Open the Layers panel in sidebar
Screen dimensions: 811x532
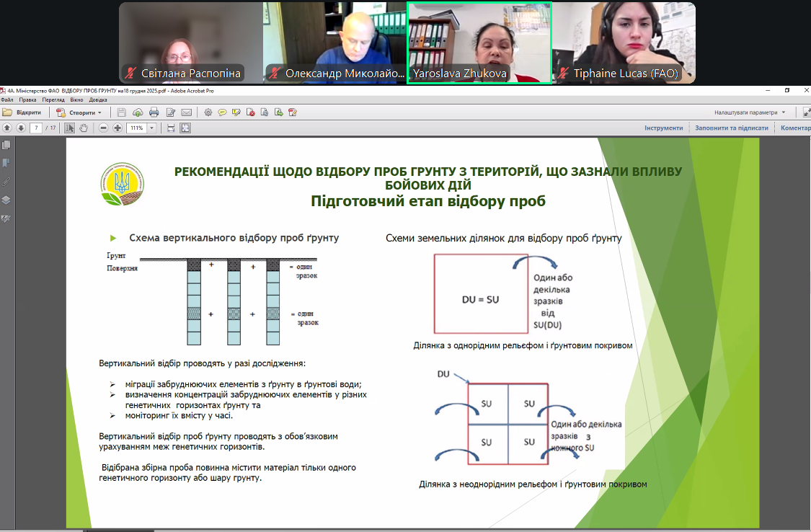click(6, 200)
